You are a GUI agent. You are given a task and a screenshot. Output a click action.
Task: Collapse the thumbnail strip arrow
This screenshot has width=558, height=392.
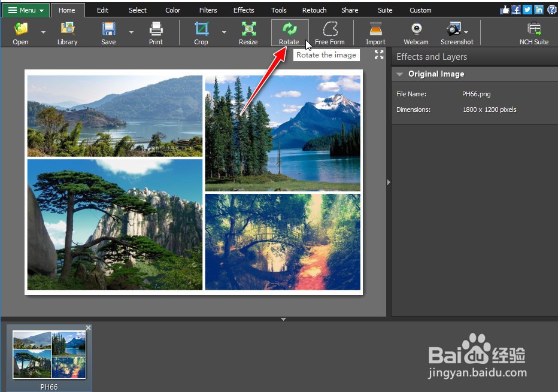point(283,319)
